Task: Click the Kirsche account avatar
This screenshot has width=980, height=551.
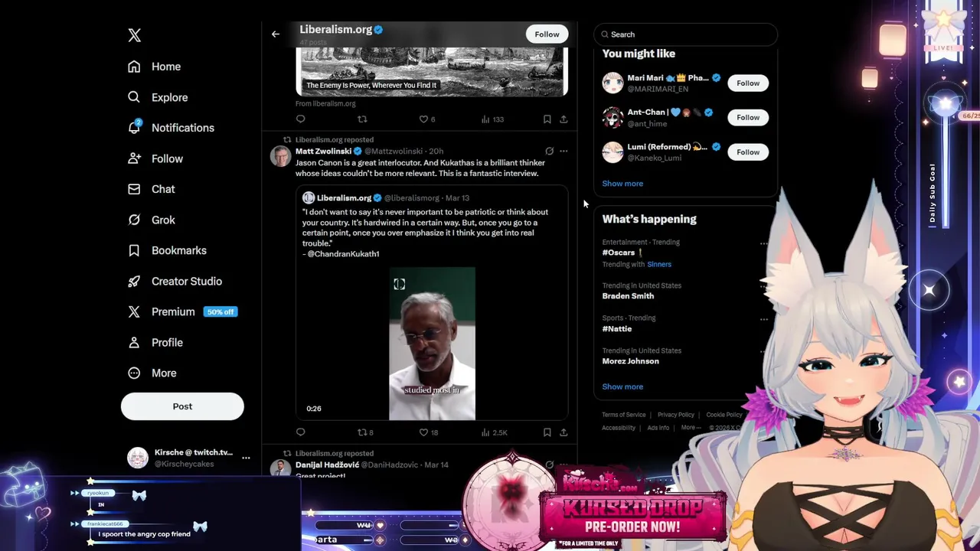Action: click(138, 458)
